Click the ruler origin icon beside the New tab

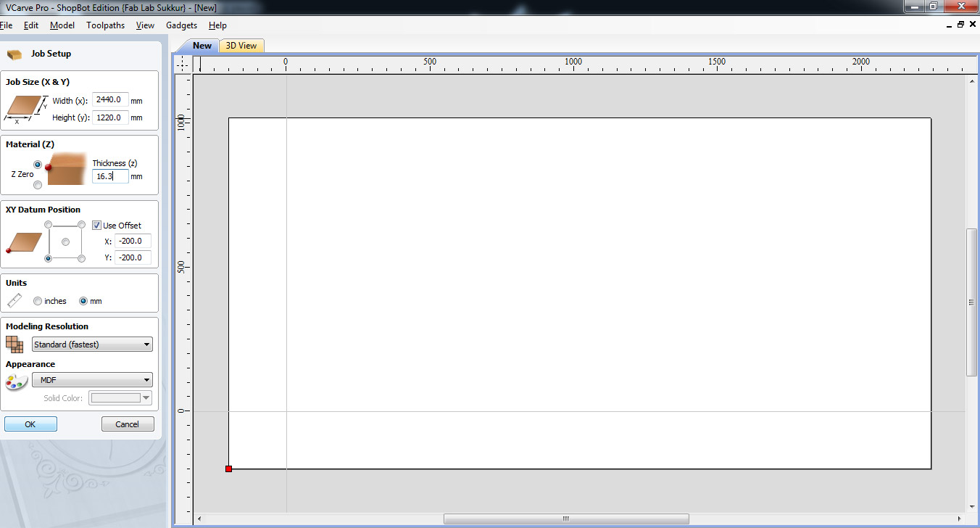183,64
